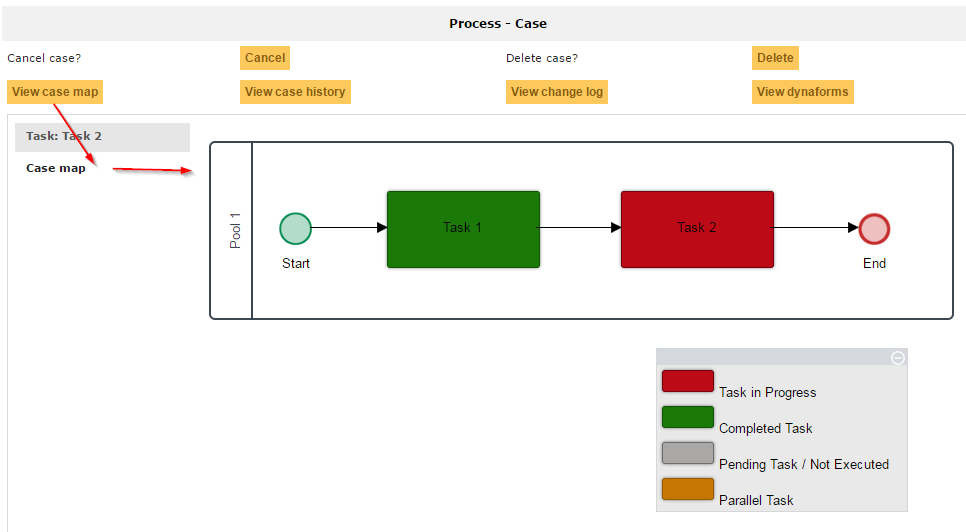The height and width of the screenshot is (532, 966).
Task: Click the red End event circle
Action: pos(874,228)
